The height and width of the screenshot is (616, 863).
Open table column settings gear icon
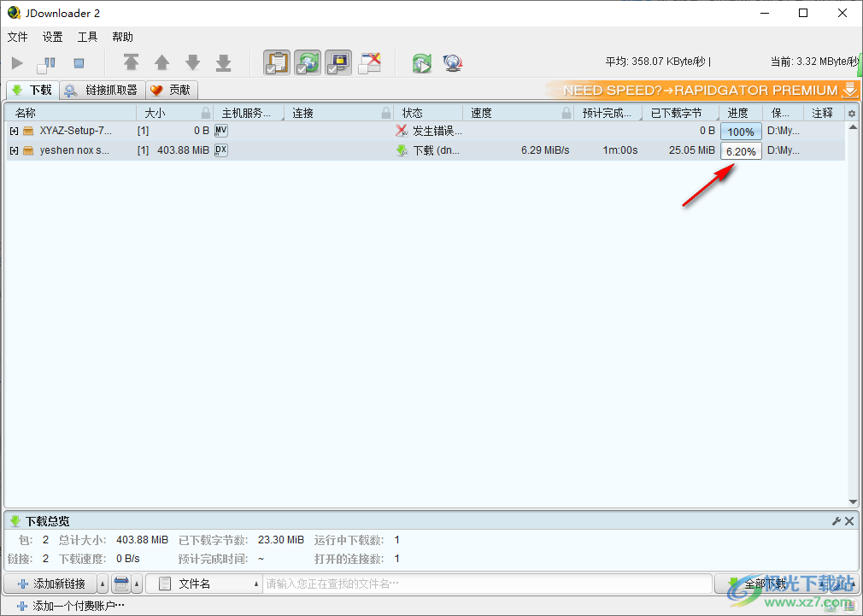pyautogui.click(x=852, y=114)
